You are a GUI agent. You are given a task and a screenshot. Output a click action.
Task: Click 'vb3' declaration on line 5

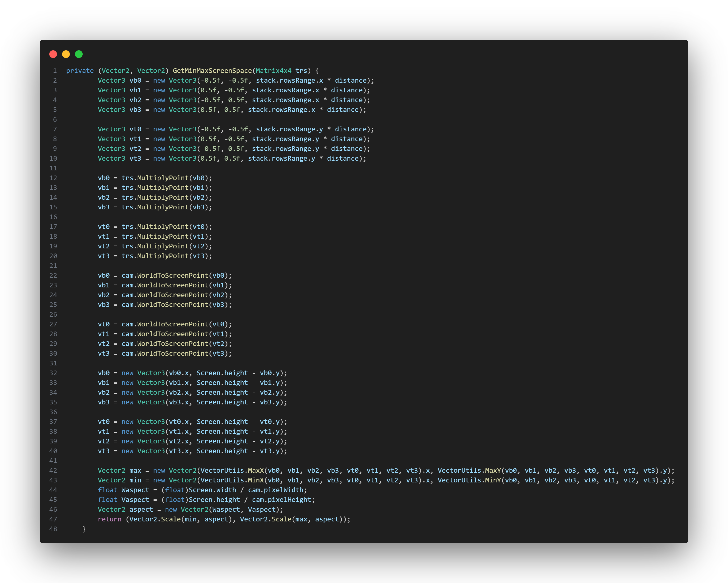tap(135, 110)
